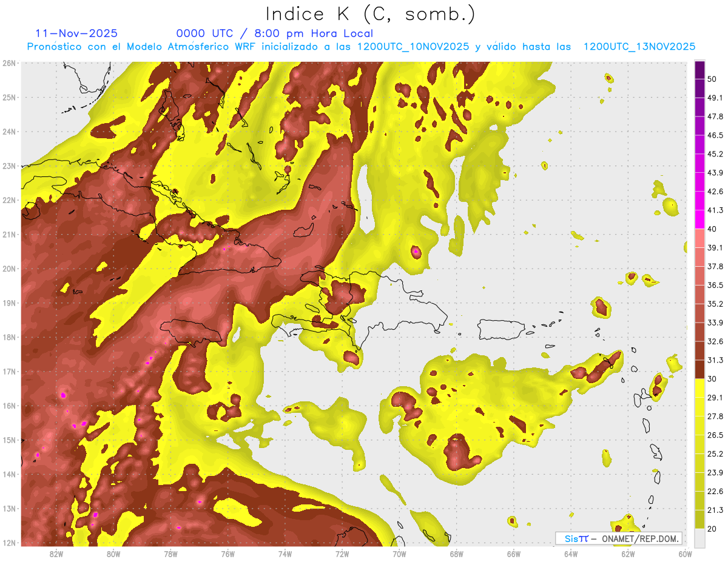Click the 26N latitude axis label
Screen dimensions: 728x562
9,63
